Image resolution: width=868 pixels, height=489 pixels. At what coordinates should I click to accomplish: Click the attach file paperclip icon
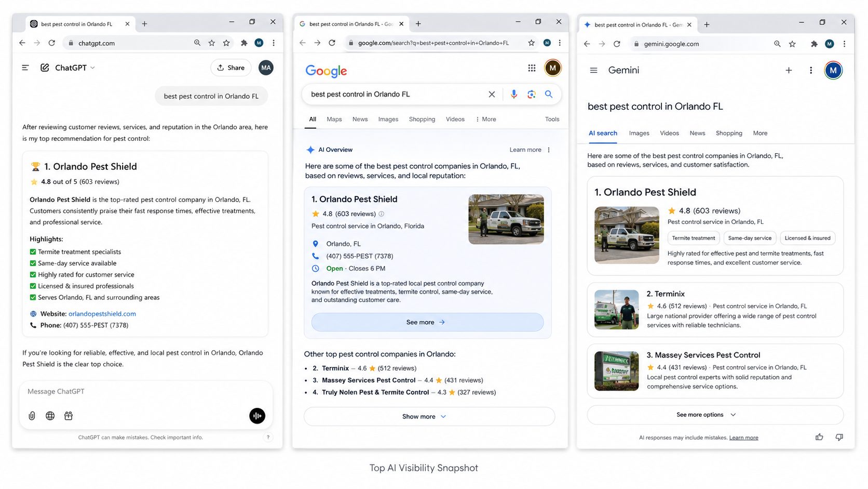(32, 416)
